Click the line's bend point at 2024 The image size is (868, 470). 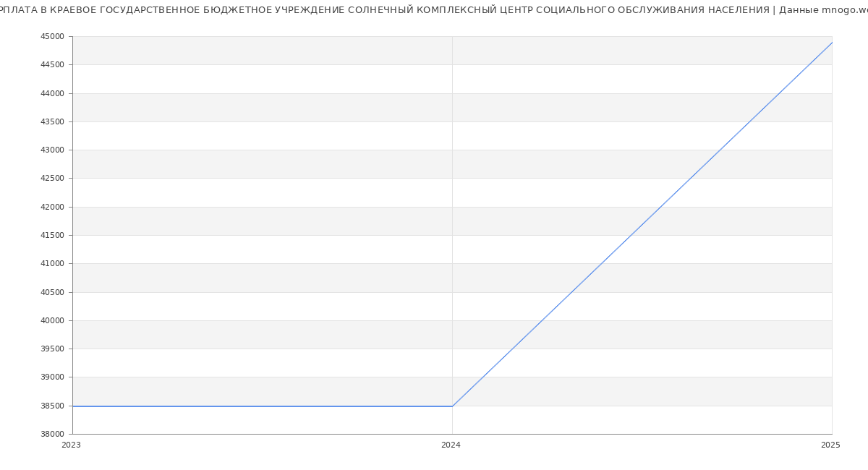[x=452, y=406]
